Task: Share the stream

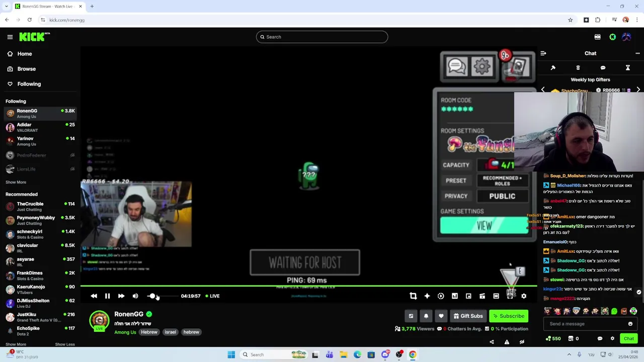Action: 492,342
